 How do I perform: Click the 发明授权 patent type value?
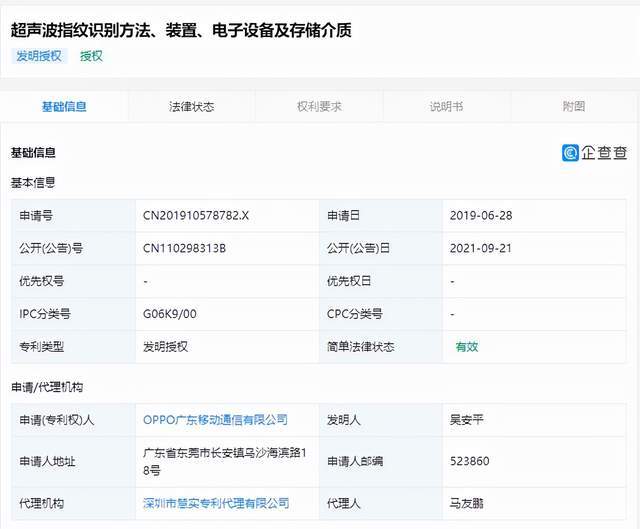(x=165, y=347)
